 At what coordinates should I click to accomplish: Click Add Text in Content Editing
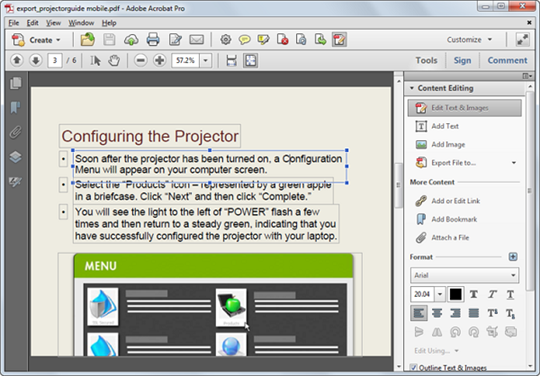point(445,126)
